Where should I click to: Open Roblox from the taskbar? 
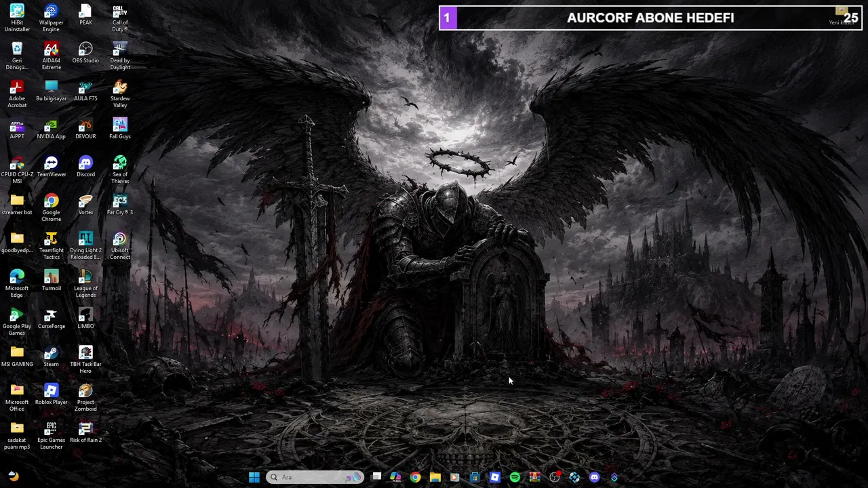click(x=495, y=477)
